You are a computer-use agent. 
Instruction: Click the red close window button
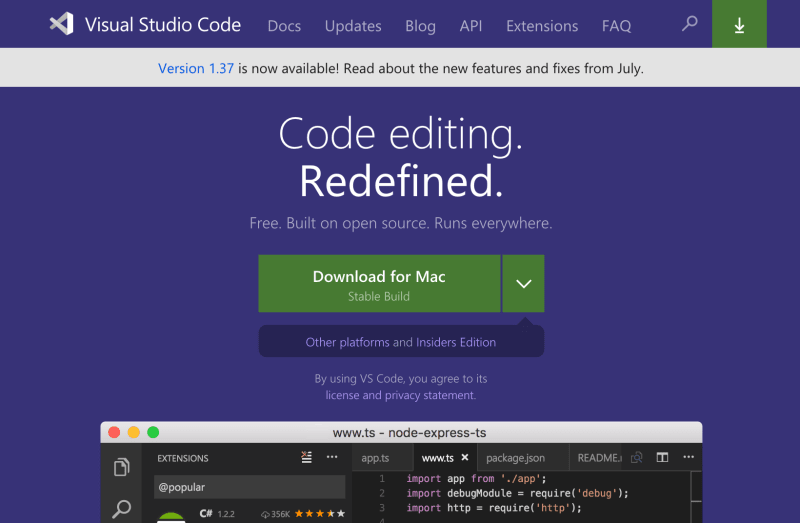tap(114, 433)
